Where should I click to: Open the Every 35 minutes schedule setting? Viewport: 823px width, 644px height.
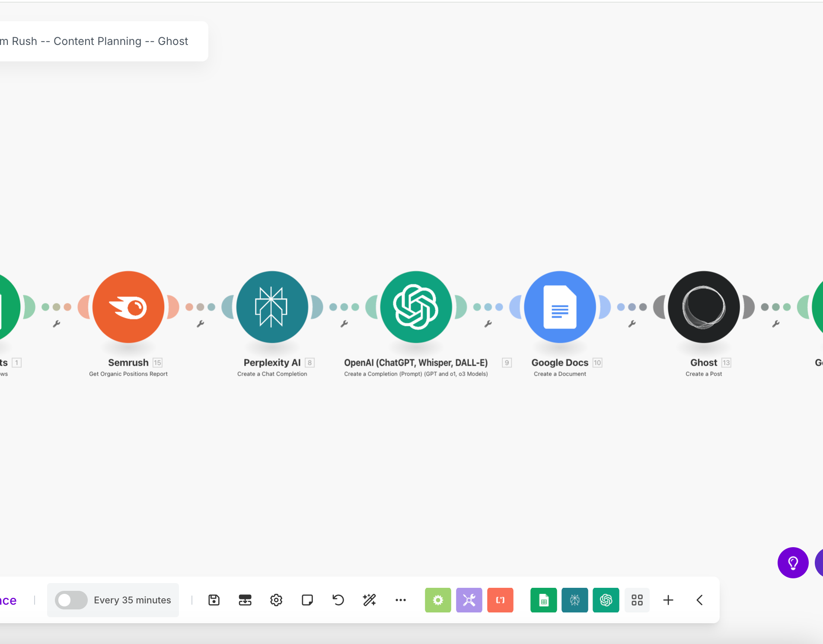pyautogui.click(x=132, y=600)
